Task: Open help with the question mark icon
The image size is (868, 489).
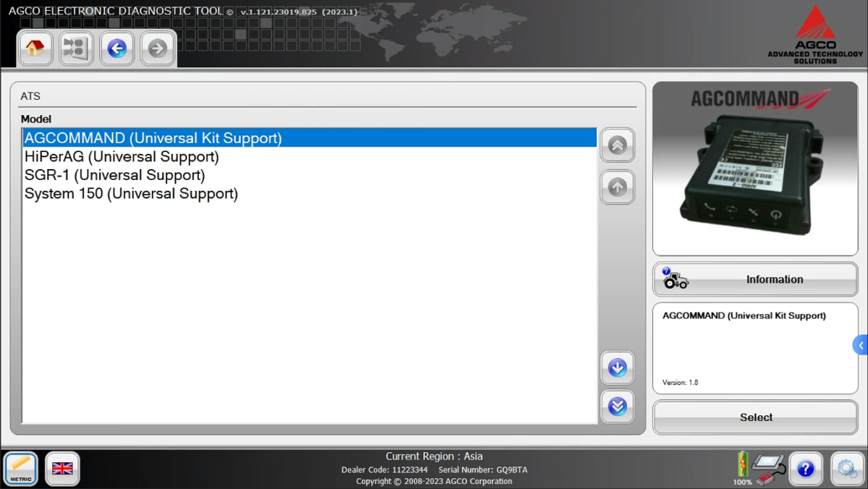Action: 806,469
